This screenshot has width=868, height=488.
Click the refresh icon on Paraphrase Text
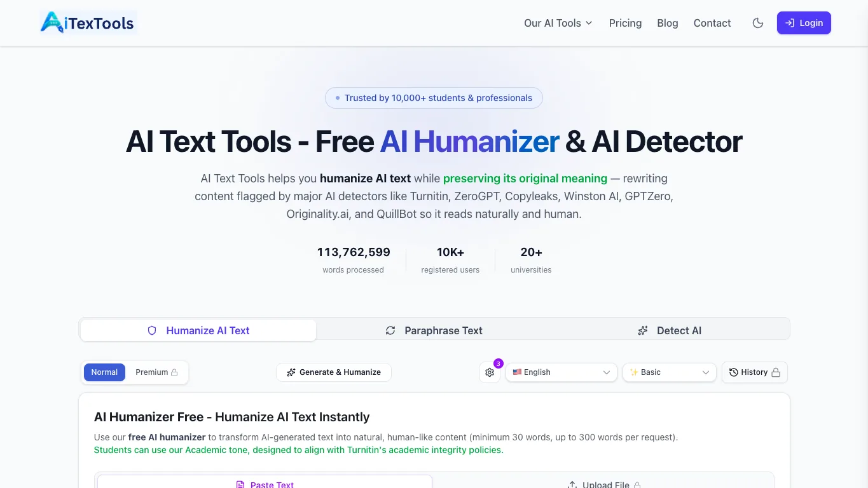(390, 330)
